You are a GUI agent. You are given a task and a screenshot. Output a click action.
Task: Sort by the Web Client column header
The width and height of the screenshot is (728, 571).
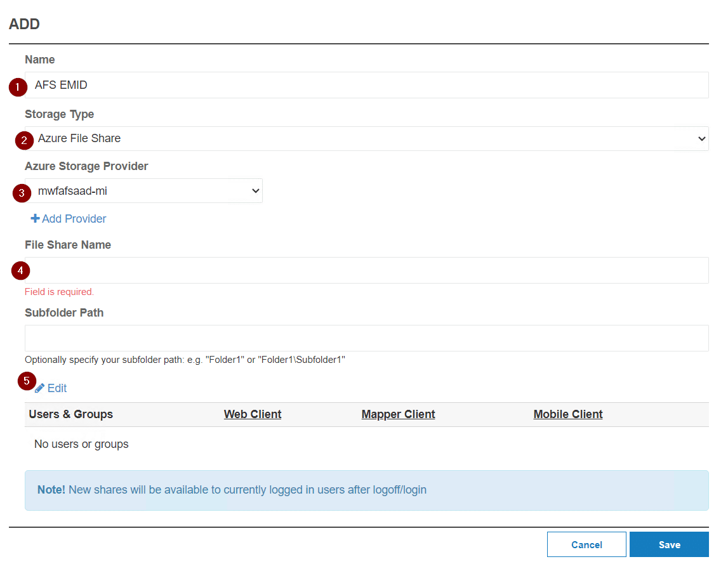click(252, 414)
